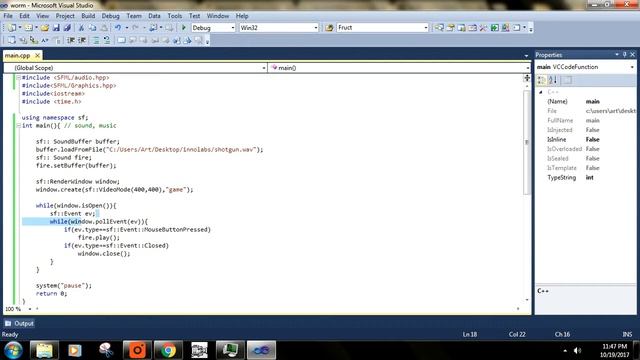The height and width of the screenshot is (360, 640).
Task: Open Google Chrome from the taskbar
Action: [x=168, y=350]
